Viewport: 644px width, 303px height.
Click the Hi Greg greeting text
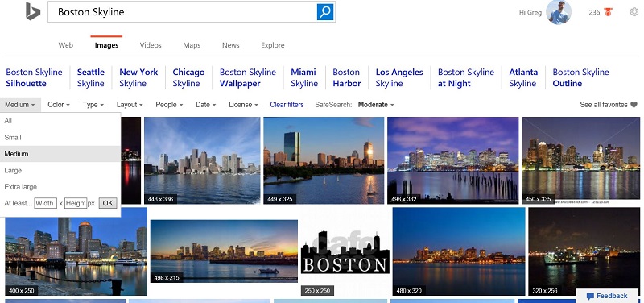[x=530, y=12]
